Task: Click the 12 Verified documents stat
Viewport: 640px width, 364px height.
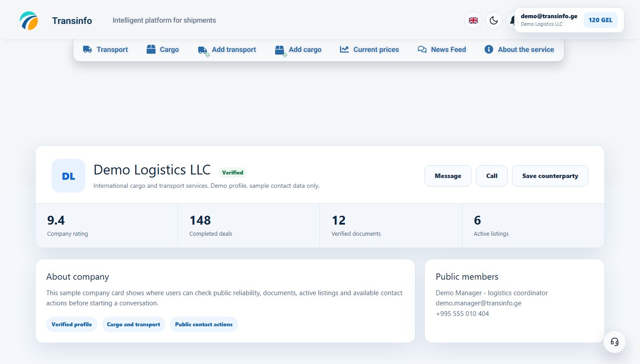Action: pyautogui.click(x=391, y=226)
